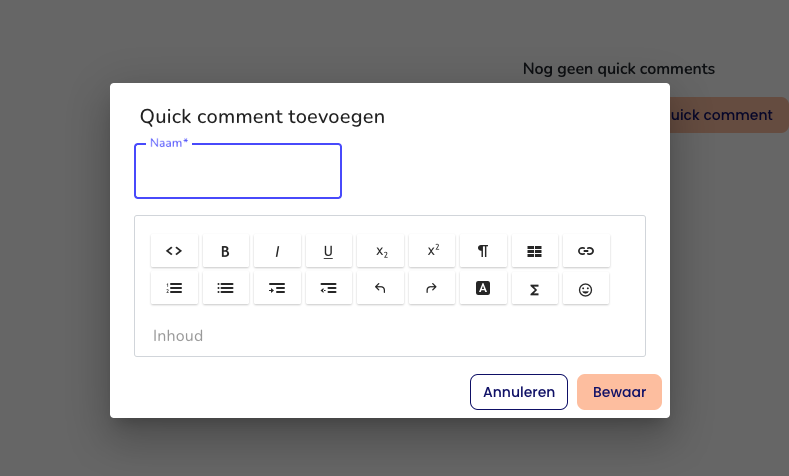Insert a hyperlink
Screen dimensions: 789x476
coord(586,251)
